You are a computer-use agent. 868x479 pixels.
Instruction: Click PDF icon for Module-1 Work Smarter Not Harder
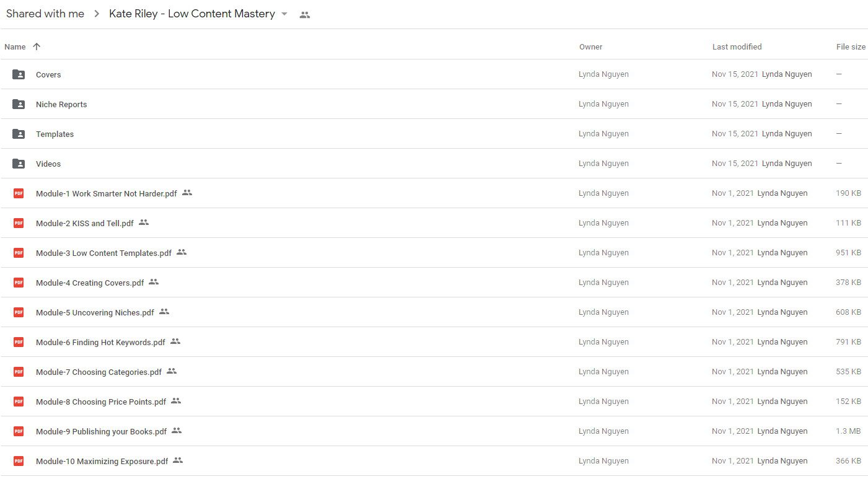coord(19,193)
